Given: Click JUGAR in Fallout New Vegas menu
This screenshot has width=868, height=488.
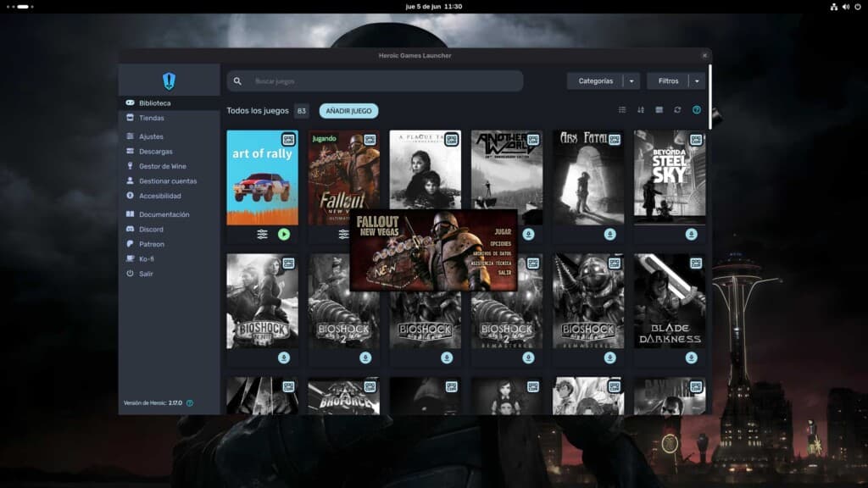Looking at the screenshot, I should 503,232.
